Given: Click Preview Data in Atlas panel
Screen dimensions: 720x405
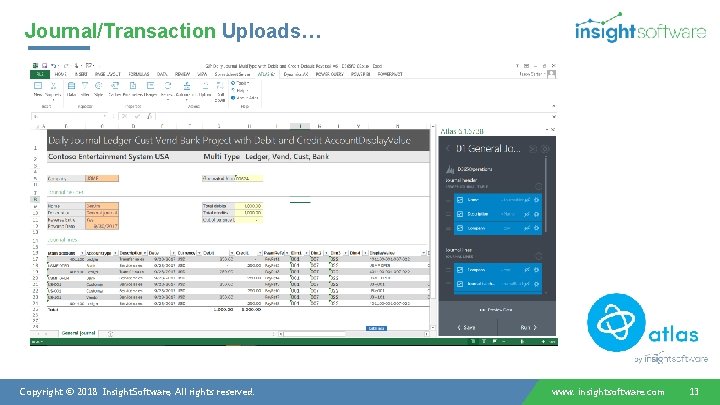Looking at the screenshot, I should pos(496,310).
